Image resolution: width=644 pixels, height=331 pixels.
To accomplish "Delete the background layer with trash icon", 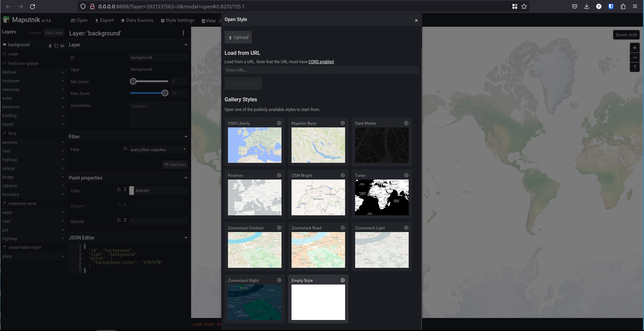I will coord(50,46).
